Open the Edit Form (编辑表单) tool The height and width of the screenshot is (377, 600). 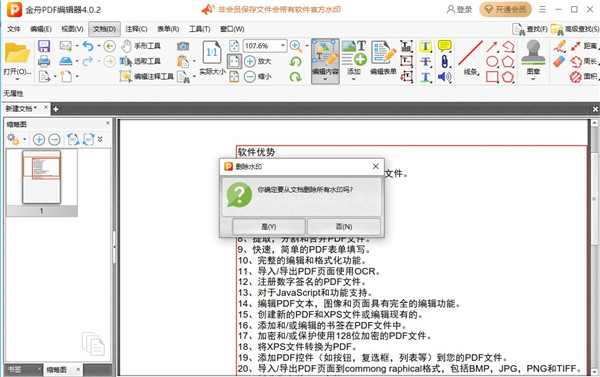click(x=383, y=58)
